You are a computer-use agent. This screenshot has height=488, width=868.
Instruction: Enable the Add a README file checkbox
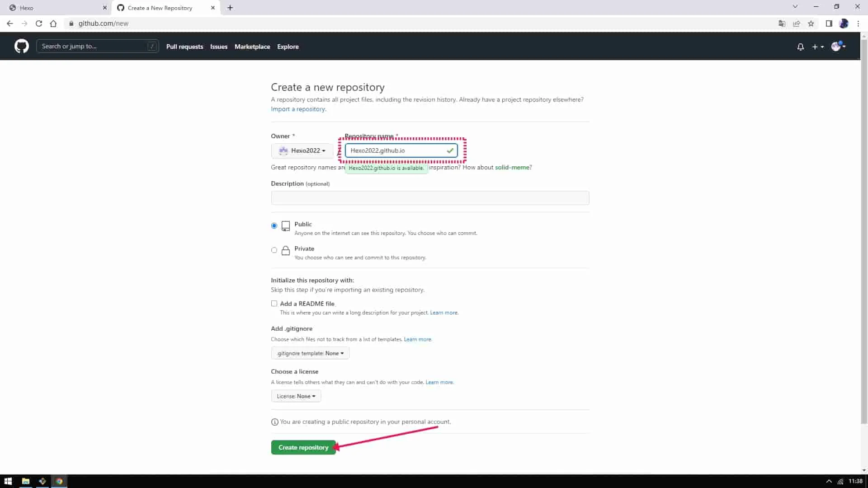tap(274, 304)
